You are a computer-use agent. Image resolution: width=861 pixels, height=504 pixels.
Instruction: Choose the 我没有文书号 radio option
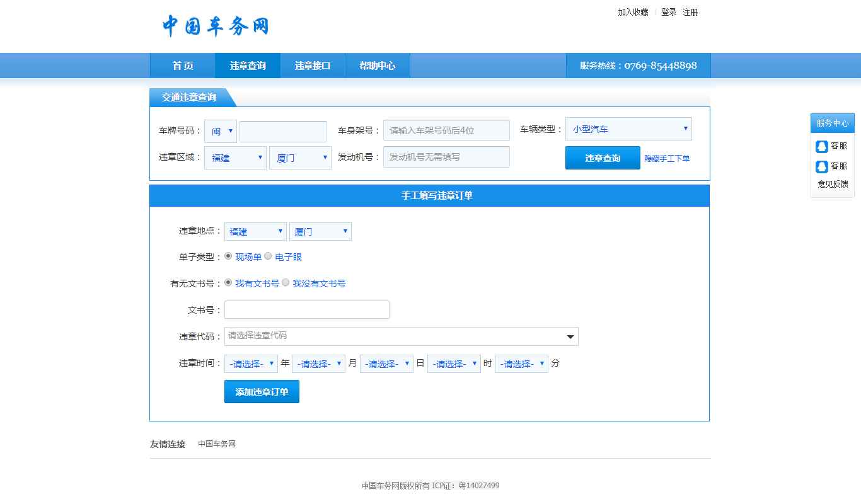(x=286, y=282)
